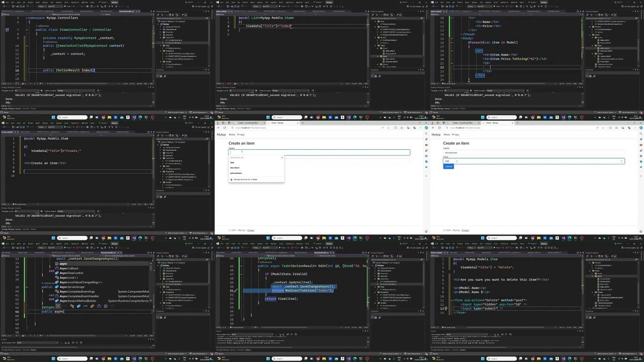Click Submit in the microphone Create item form
Screen dimensions: 644x362
pos(448,166)
